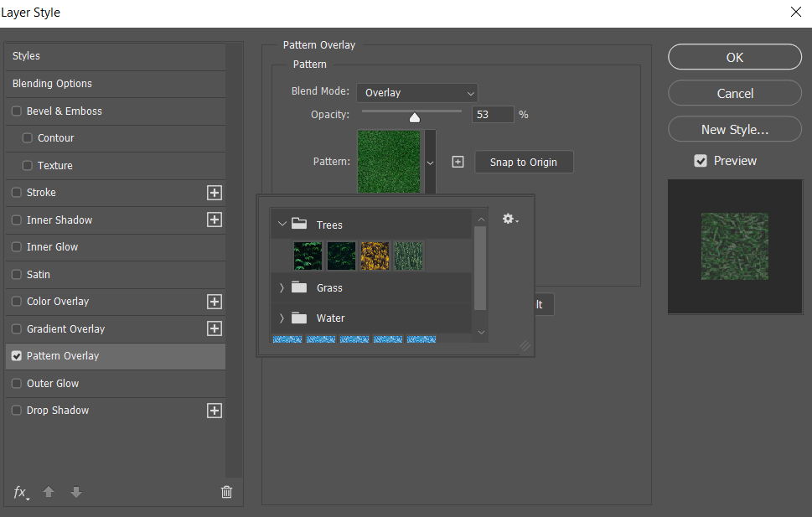Add another Stroke with its plus icon

tap(215, 193)
